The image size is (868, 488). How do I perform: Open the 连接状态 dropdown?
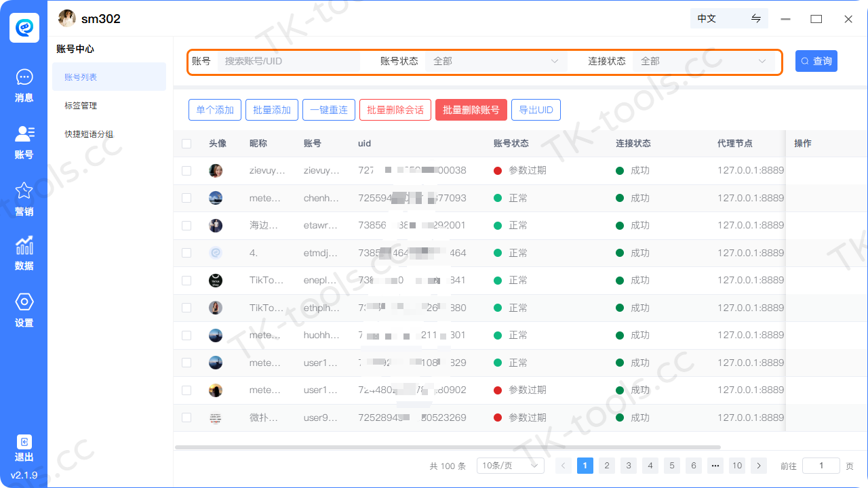[x=704, y=61]
